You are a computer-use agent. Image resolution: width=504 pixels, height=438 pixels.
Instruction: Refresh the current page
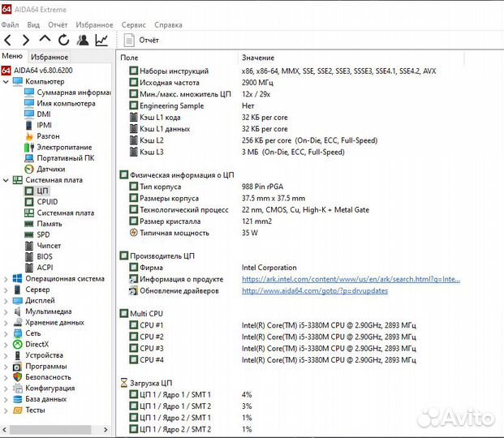tap(63, 40)
